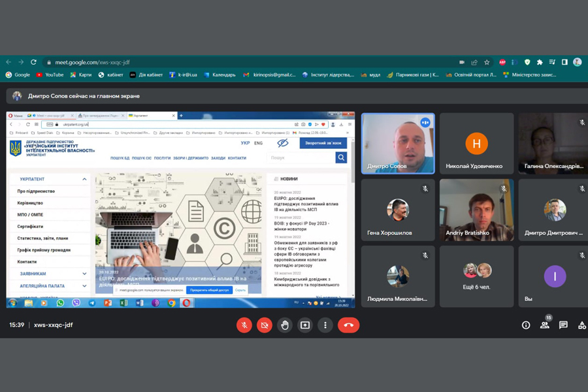Open Excel from the shared taskbar
This screenshot has width=588, height=392.
[123, 302]
